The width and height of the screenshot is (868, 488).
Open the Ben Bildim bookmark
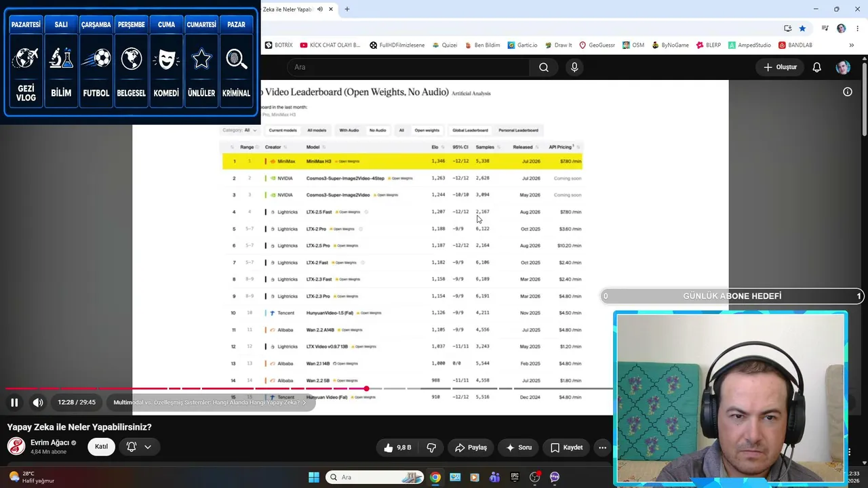(482, 45)
